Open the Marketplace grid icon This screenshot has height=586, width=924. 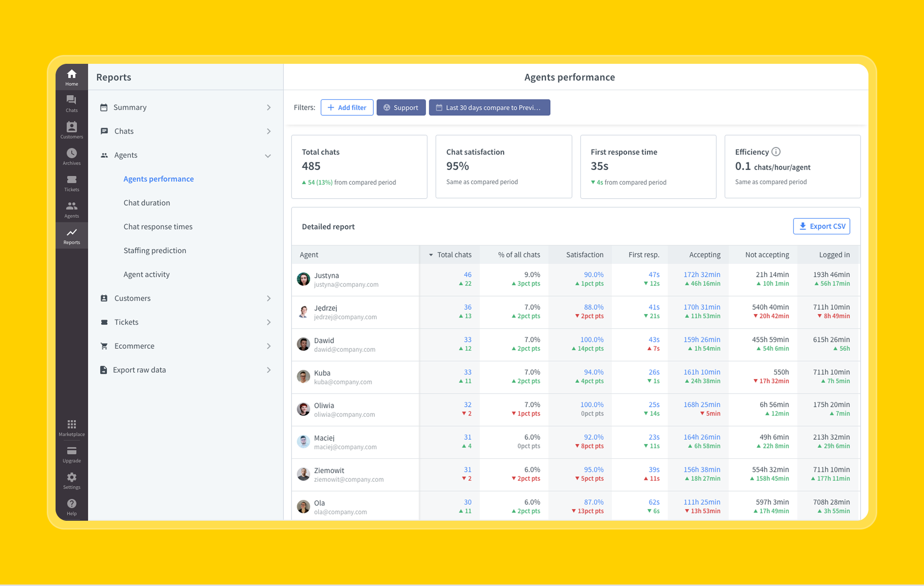point(72,427)
